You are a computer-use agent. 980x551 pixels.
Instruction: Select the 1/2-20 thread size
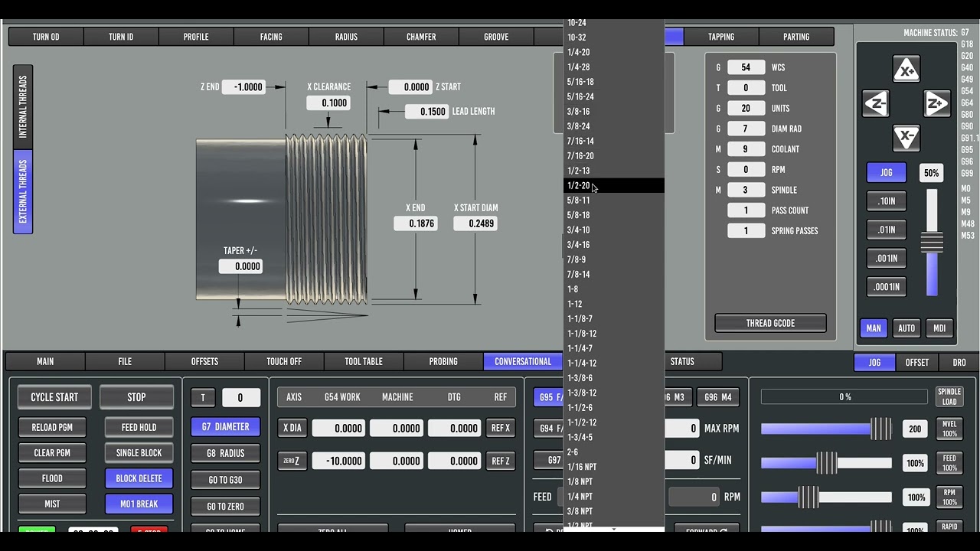pos(614,185)
